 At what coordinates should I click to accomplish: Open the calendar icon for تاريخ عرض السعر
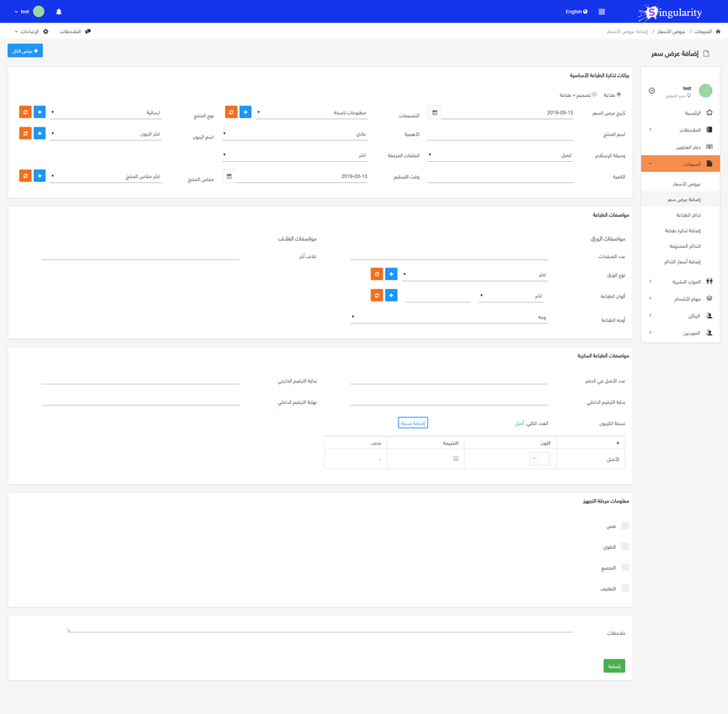point(435,112)
